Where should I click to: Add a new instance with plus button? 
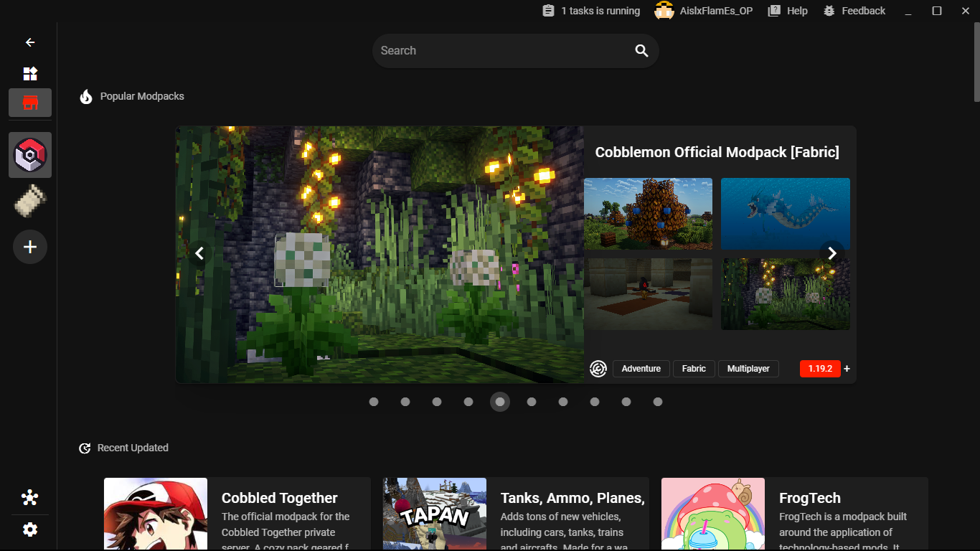tap(30, 247)
